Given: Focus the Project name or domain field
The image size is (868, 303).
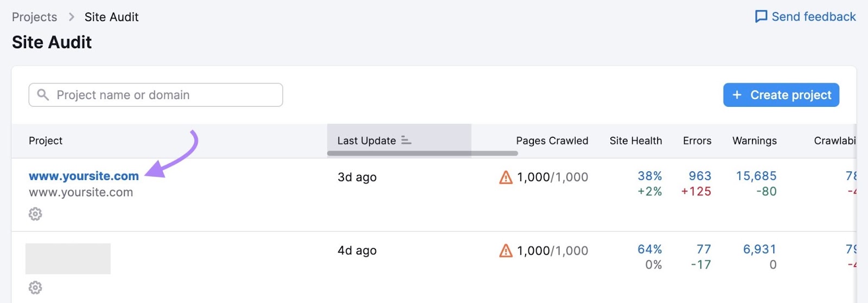Looking at the screenshot, I should click(163, 95).
